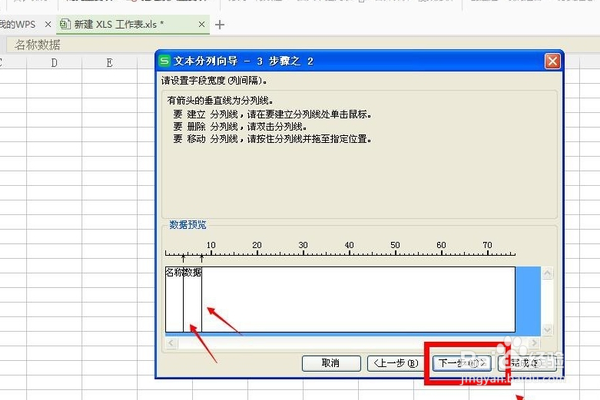Click the 名称 text in data preview
This screenshot has height=400, width=600.
point(174,273)
